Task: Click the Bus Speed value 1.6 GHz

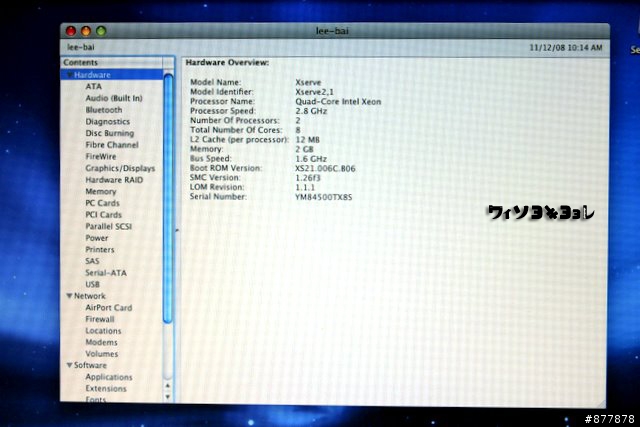Action: click(x=311, y=159)
